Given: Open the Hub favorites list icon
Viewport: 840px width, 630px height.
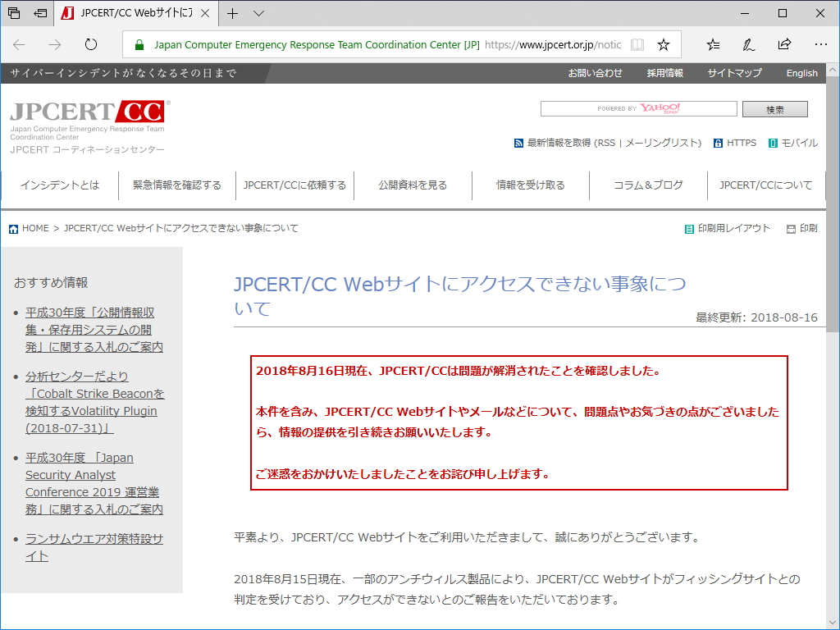Looking at the screenshot, I should click(712, 44).
